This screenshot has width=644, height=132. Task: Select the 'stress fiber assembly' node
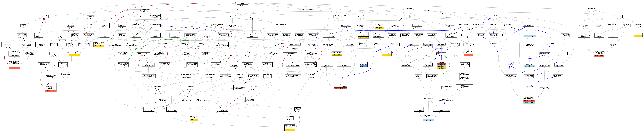tap(298, 109)
